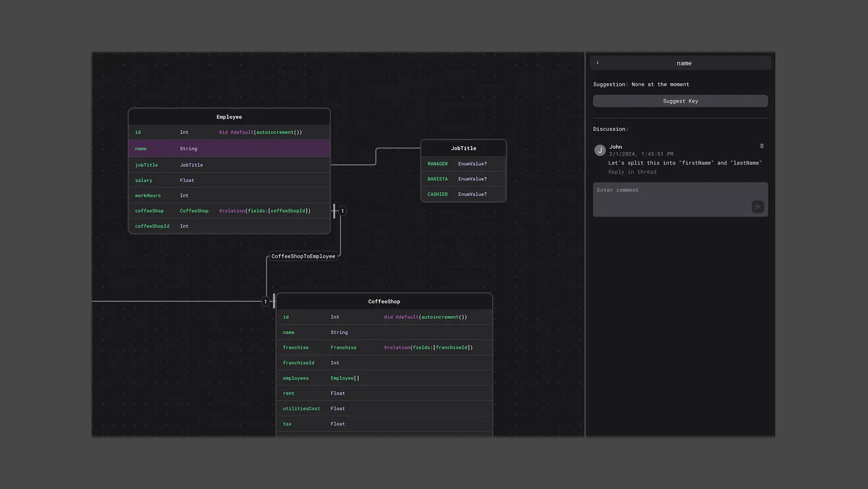The height and width of the screenshot is (489, 868).
Task: Select the Employee id field row
Action: click(x=229, y=132)
